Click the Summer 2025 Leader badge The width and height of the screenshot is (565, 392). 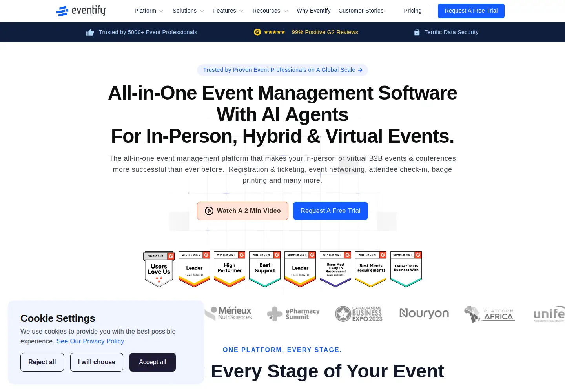point(300,269)
